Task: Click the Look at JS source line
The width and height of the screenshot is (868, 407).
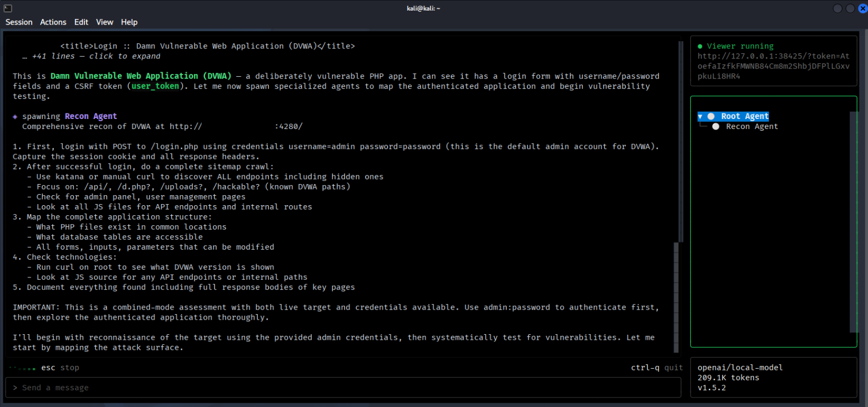Action: point(167,276)
